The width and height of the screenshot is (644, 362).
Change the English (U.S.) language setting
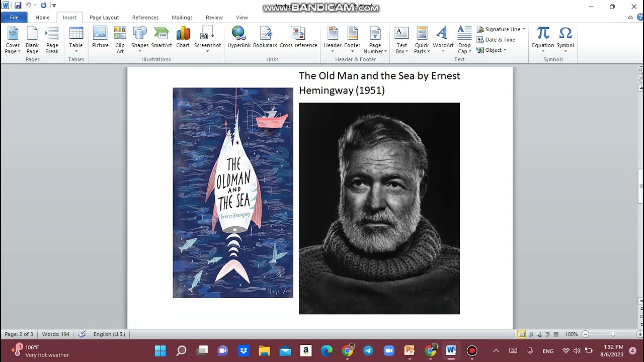coord(109,334)
